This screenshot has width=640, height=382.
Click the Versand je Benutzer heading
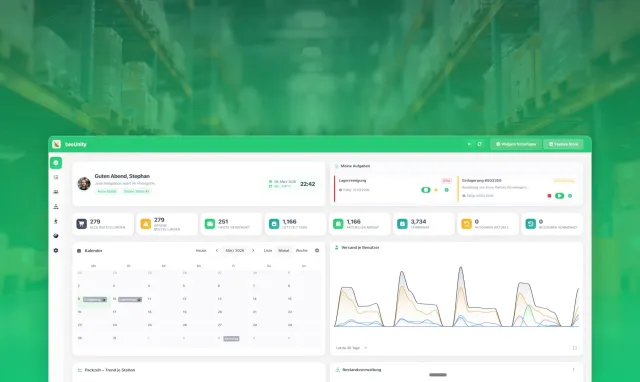click(360, 247)
